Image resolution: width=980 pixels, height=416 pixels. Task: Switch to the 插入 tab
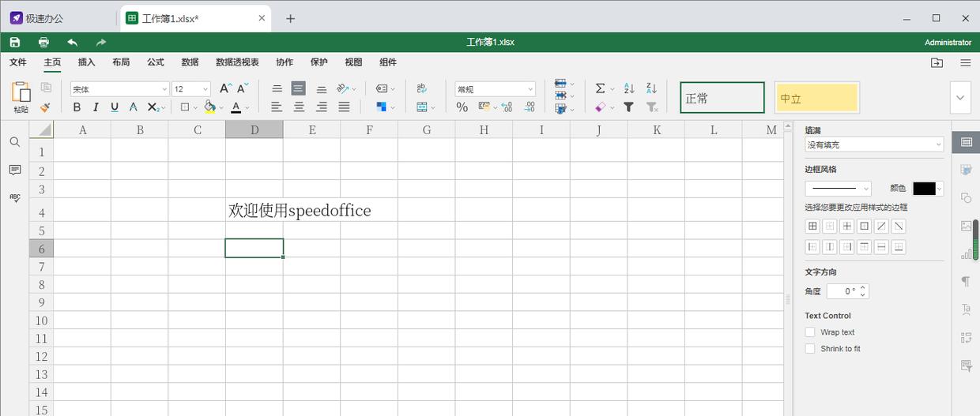[86, 62]
